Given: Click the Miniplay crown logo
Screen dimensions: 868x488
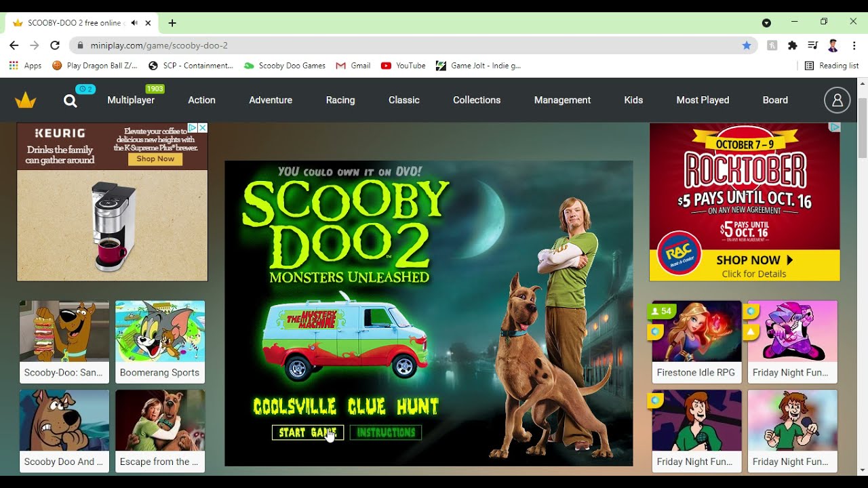Looking at the screenshot, I should [26, 100].
